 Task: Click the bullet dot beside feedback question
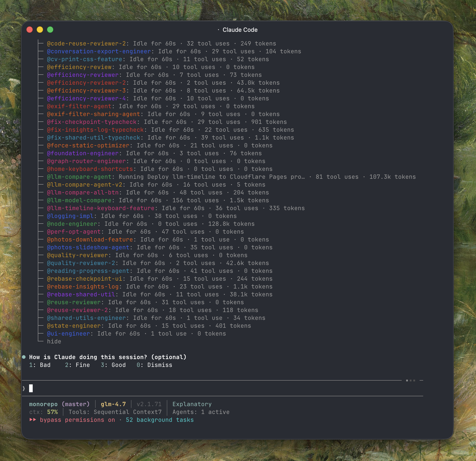pos(24,357)
